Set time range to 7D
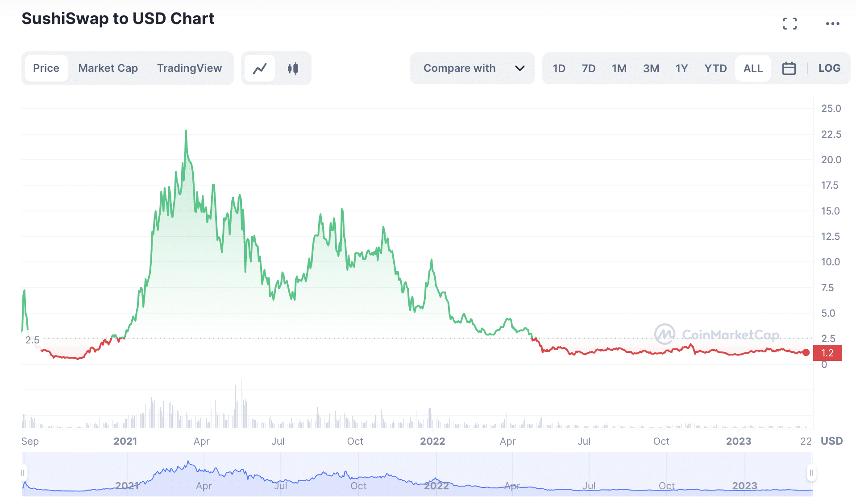 [588, 68]
